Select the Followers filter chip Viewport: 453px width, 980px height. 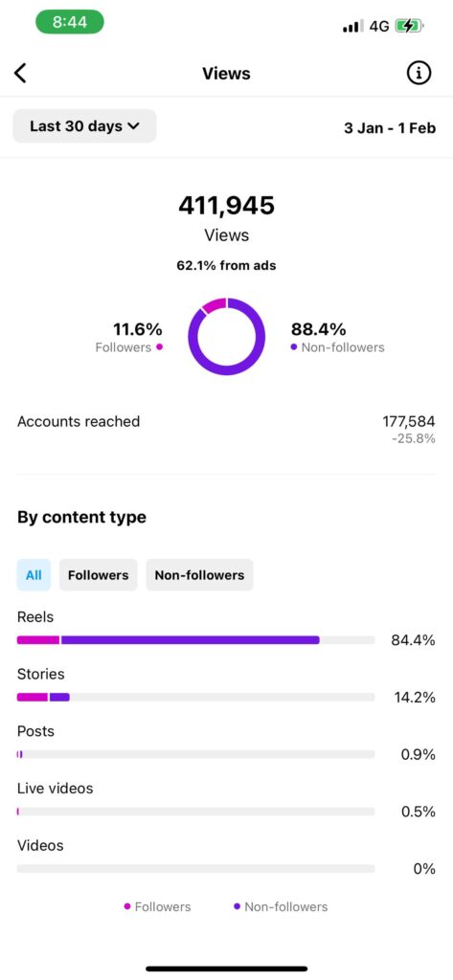99,575
